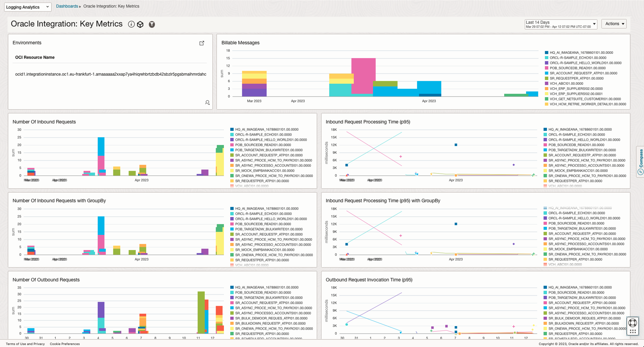This screenshot has width=644, height=347.
Task: Open the dashboard information icon
Action: 132,24
